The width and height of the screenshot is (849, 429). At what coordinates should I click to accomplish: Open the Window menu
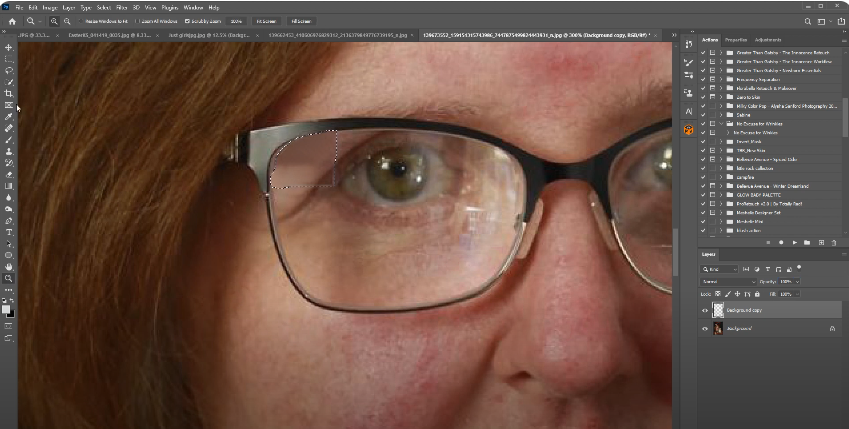[x=193, y=8]
